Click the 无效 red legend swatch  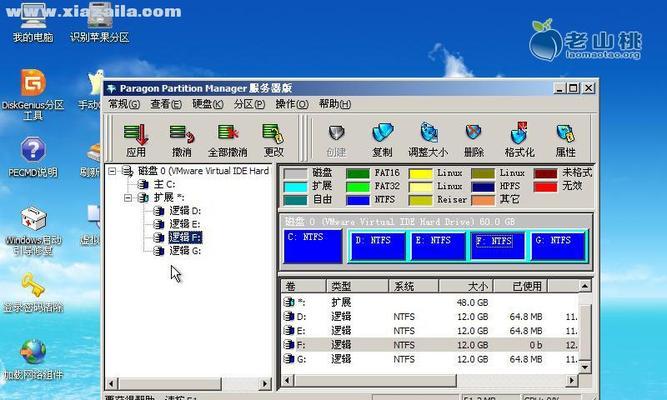point(546,187)
